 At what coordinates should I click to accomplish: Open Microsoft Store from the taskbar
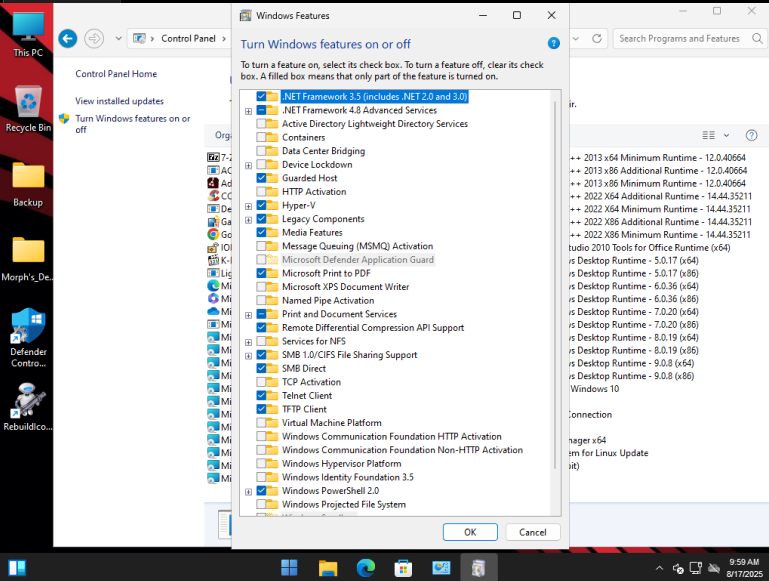(x=403, y=568)
